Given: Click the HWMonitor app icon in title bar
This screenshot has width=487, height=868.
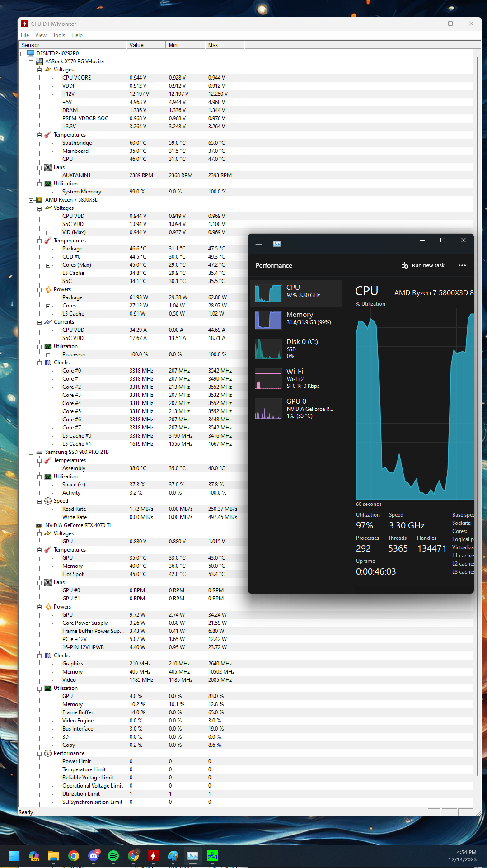Looking at the screenshot, I should coord(25,24).
